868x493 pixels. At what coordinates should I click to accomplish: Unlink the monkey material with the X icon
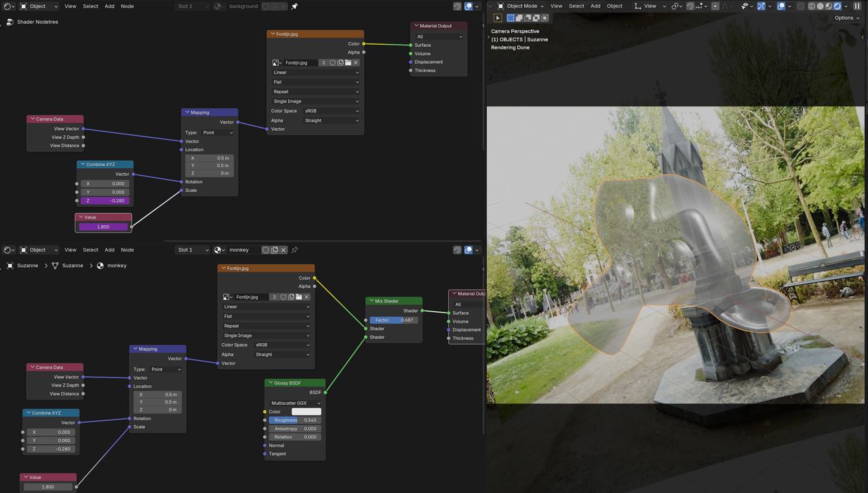tap(283, 250)
